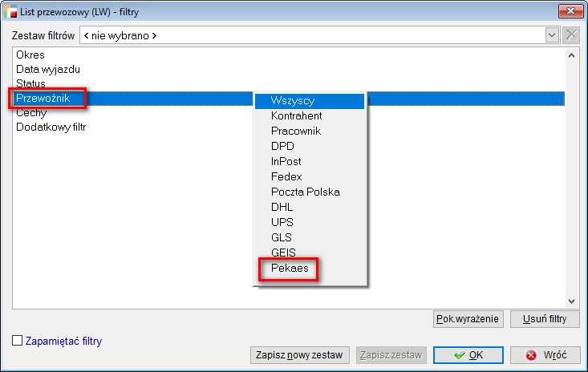Click the Usuń filtry button

point(545,319)
